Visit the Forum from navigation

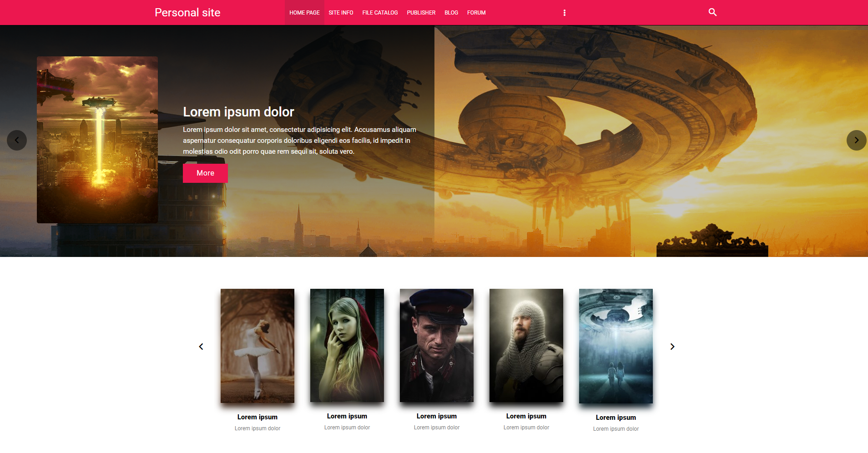(476, 13)
